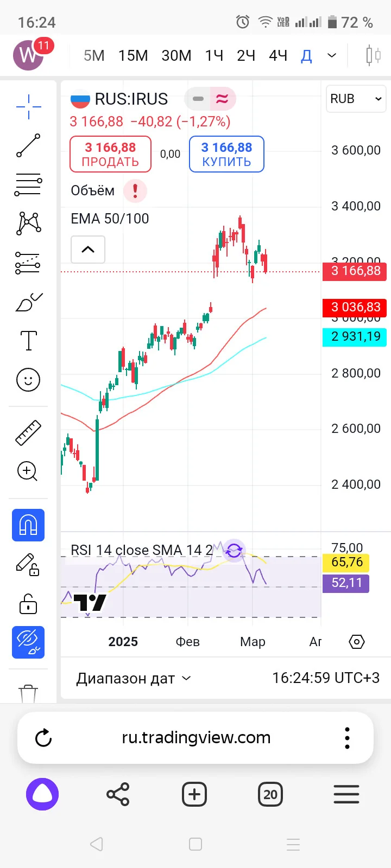Tap the Android back navigation button

[x=97, y=844]
